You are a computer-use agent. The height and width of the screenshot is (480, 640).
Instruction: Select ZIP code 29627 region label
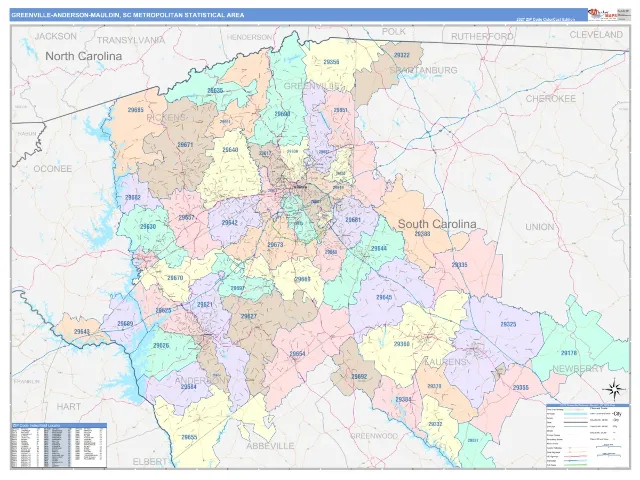point(249,316)
